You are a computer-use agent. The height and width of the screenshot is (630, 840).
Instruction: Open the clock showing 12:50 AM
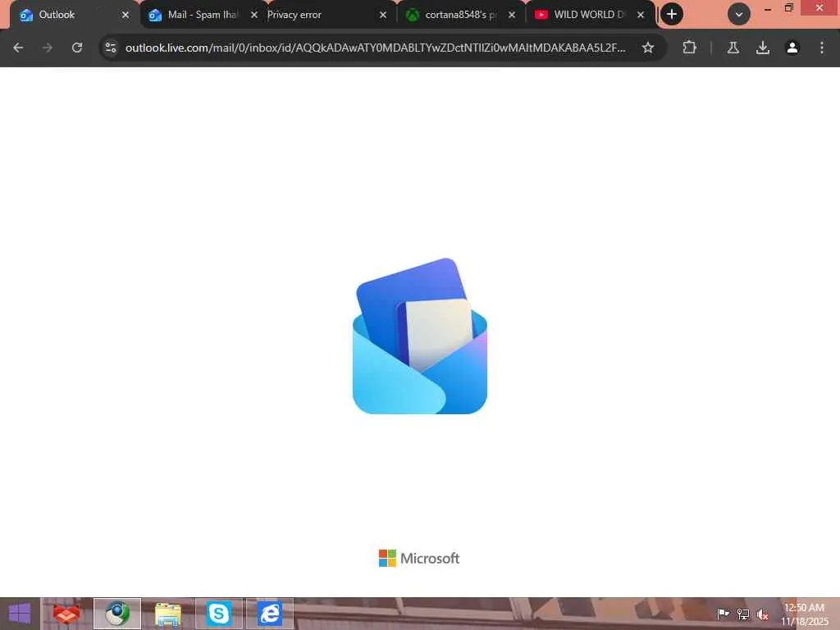click(x=804, y=614)
